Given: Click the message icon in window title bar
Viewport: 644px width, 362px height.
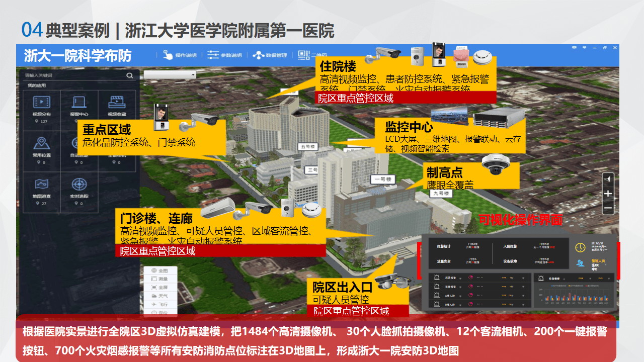Looking at the screenshot, I should (574, 47).
